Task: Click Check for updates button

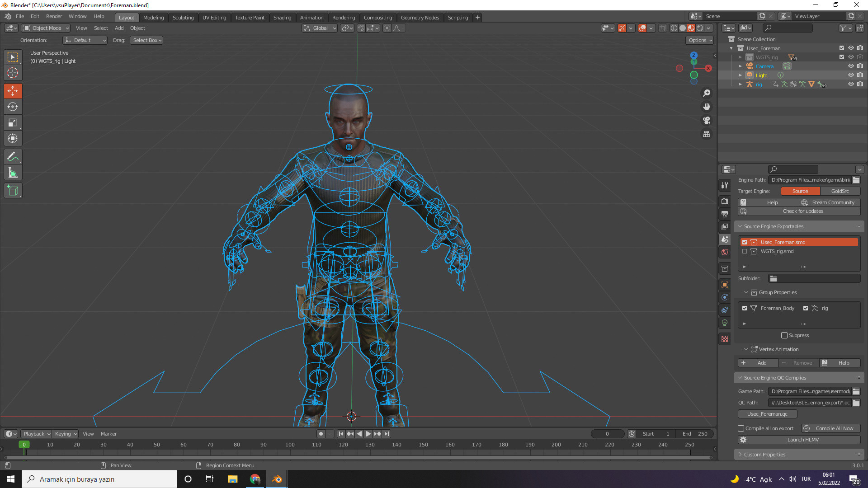Action: (803, 211)
